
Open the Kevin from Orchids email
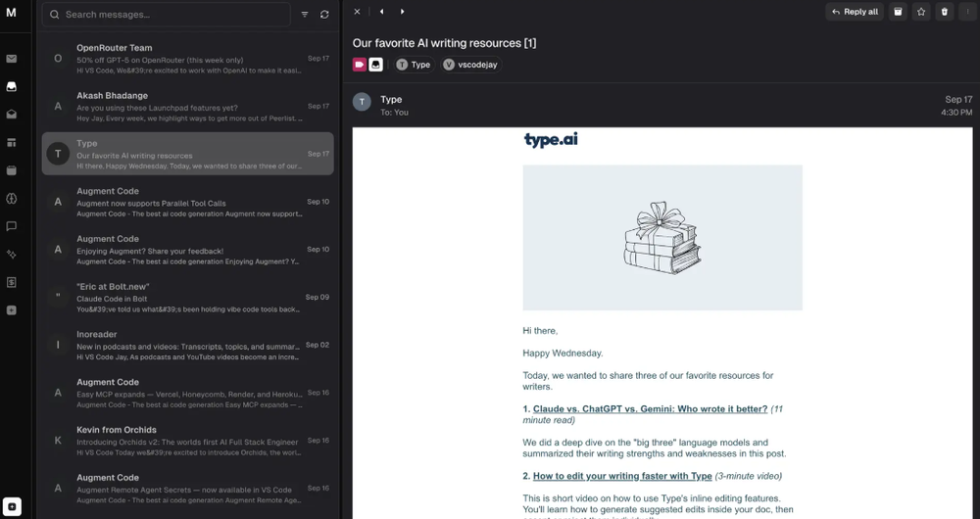coord(187,441)
